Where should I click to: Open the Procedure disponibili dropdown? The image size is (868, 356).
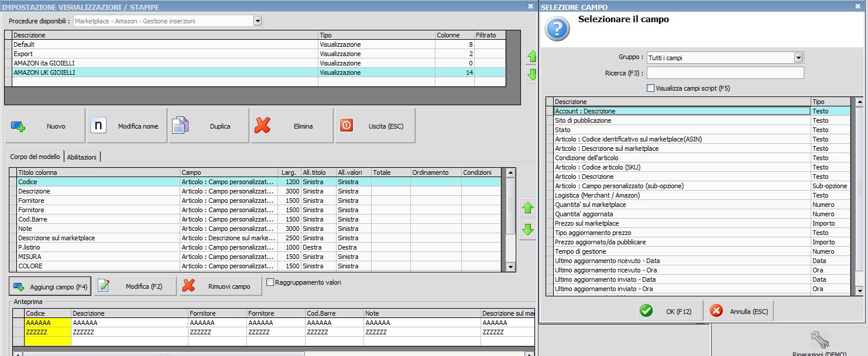258,21
